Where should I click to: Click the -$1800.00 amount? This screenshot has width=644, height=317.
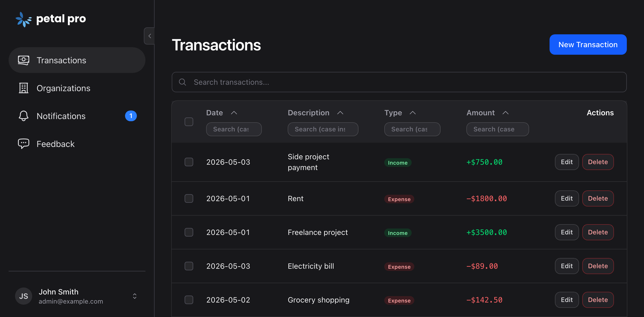pos(486,198)
